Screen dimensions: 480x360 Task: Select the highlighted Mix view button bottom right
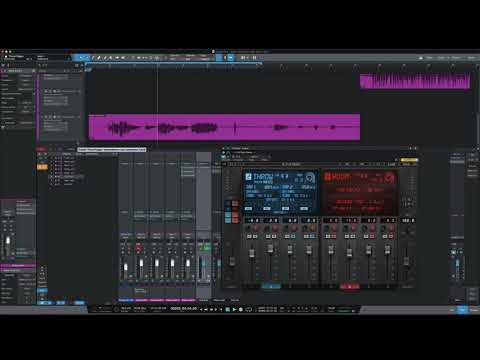coord(462,310)
